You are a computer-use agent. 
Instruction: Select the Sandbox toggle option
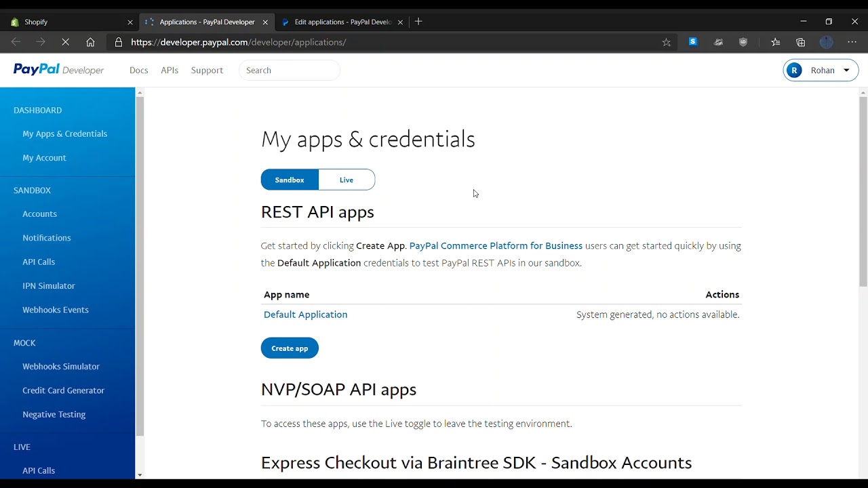[290, 180]
